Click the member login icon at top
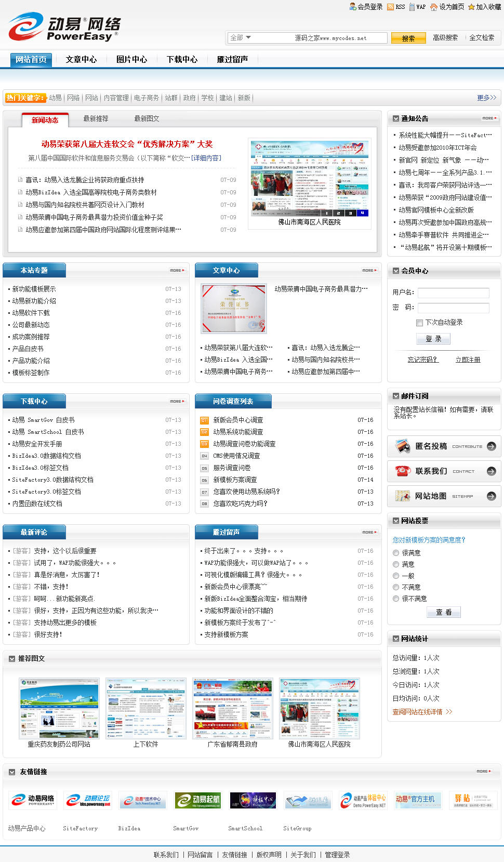 [x=353, y=7]
